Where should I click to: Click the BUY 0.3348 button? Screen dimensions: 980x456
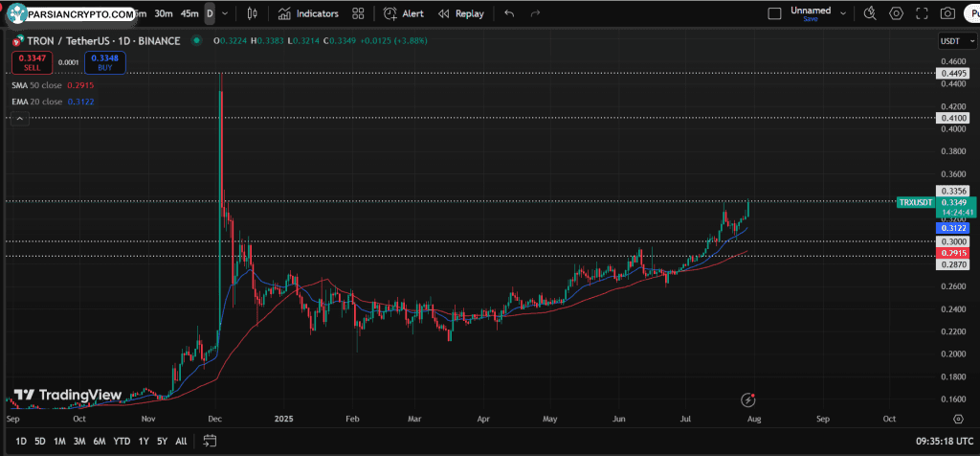(105, 62)
